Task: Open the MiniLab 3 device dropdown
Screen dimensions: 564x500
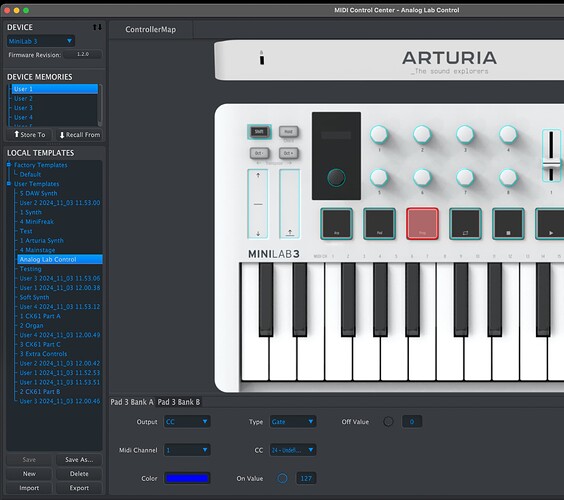Action: tap(41, 41)
